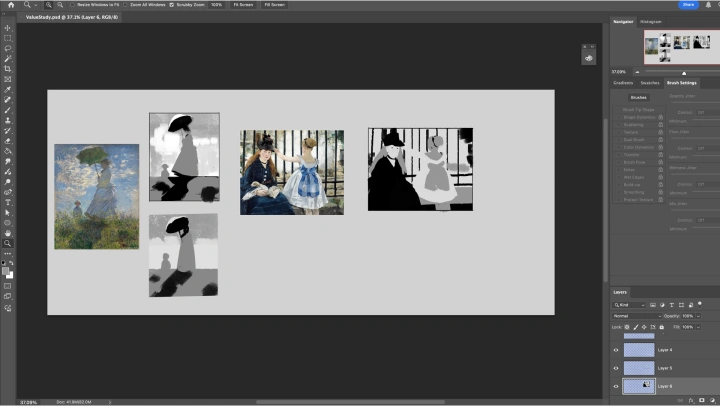720x406 pixels.
Task: Select the Crop tool
Action: pyautogui.click(x=8, y=69)
